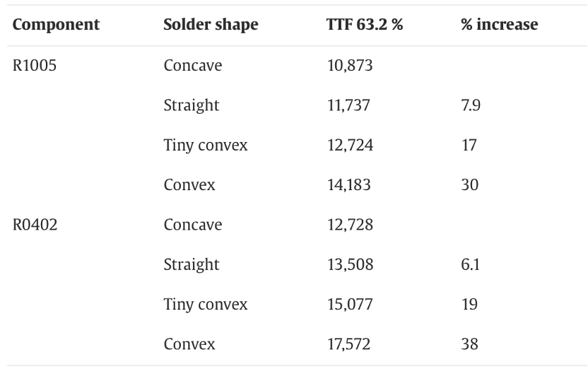Viewport: 588px width, 369px height.
Task: Select the 38 percent increase value
Action: pos(470,344)
